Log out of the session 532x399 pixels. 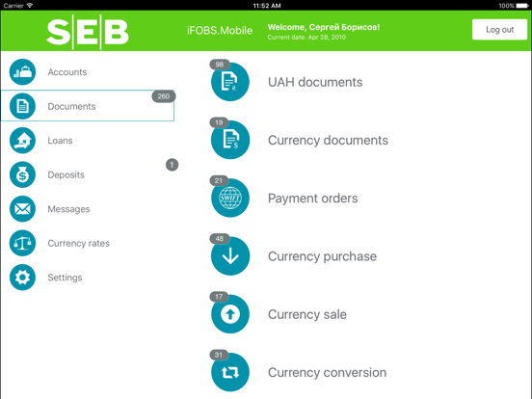click(x=499, y=30)
